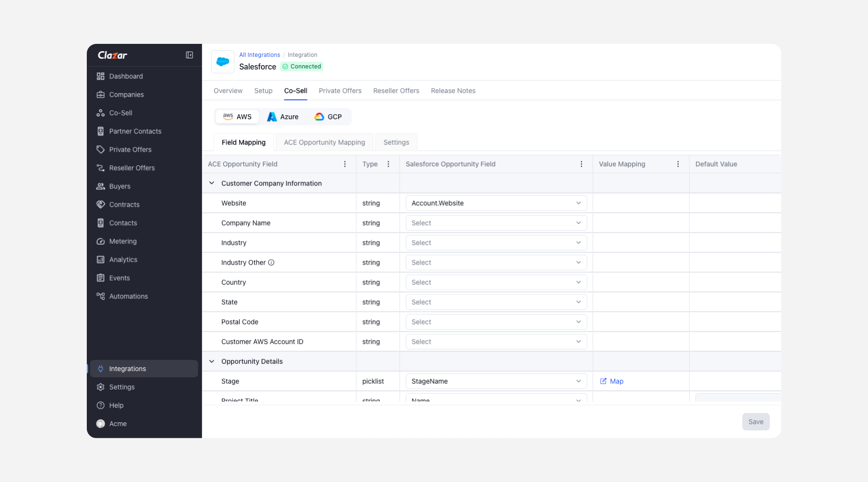
Task: Open Salesforce Opportunity Field column menu
Action: coord(582,164)
